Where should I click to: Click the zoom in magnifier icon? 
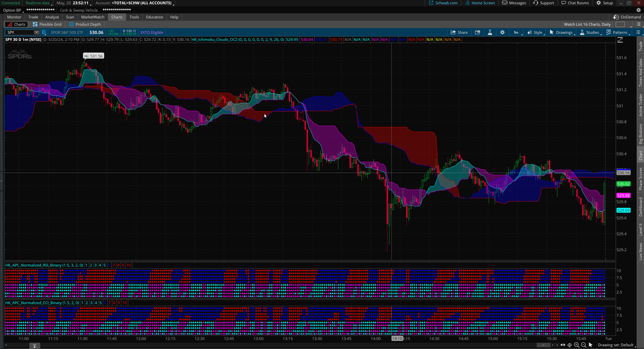(x=577, y=345)
